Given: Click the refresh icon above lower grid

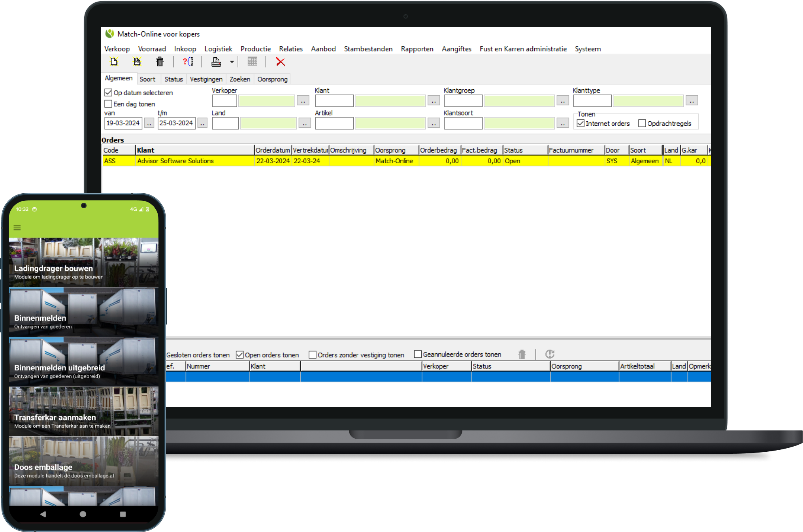Looking at the screenshot, I should [550, 354].
